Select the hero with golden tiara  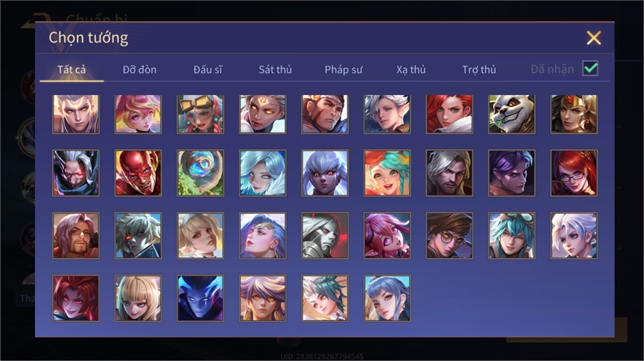pos(574,114)
